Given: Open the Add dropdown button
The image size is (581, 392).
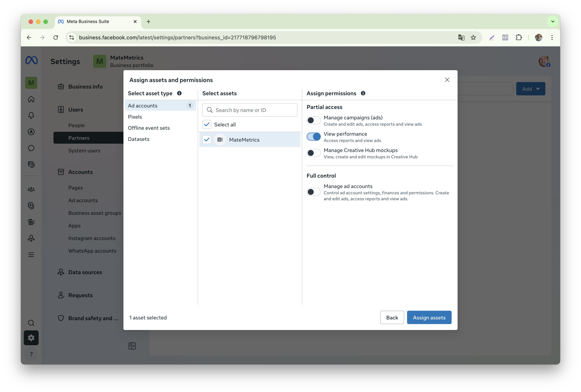Looking at the screenshot, I should pos(531,89).
